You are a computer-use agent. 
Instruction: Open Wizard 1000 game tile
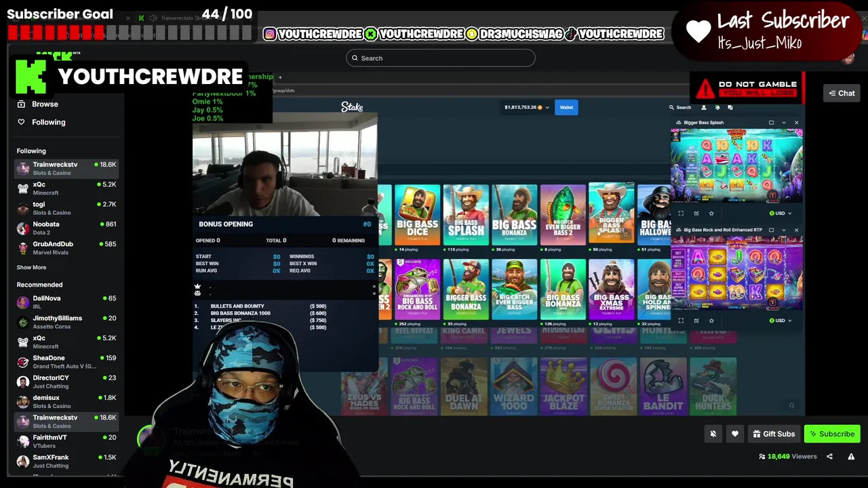513,386
